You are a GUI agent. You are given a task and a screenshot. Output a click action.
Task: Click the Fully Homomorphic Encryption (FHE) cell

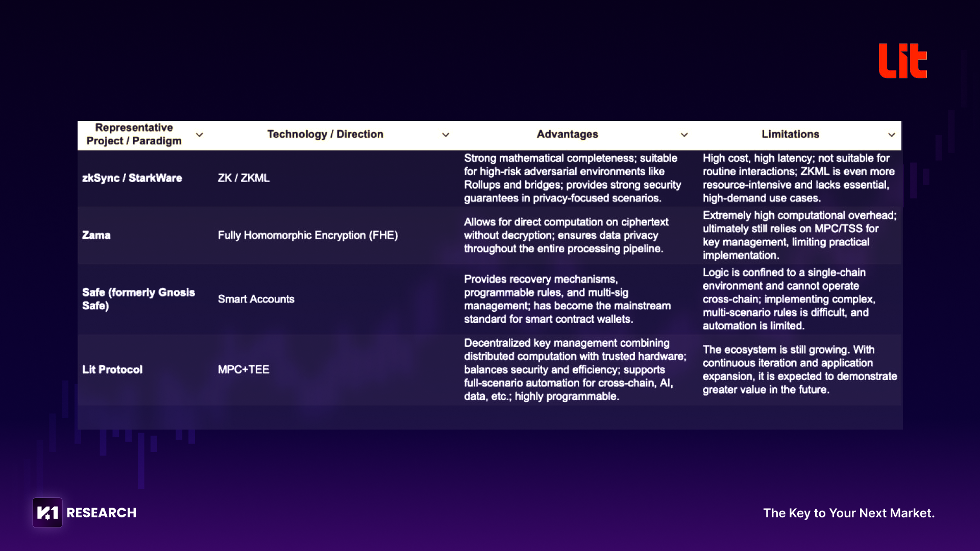pos(308,235)
